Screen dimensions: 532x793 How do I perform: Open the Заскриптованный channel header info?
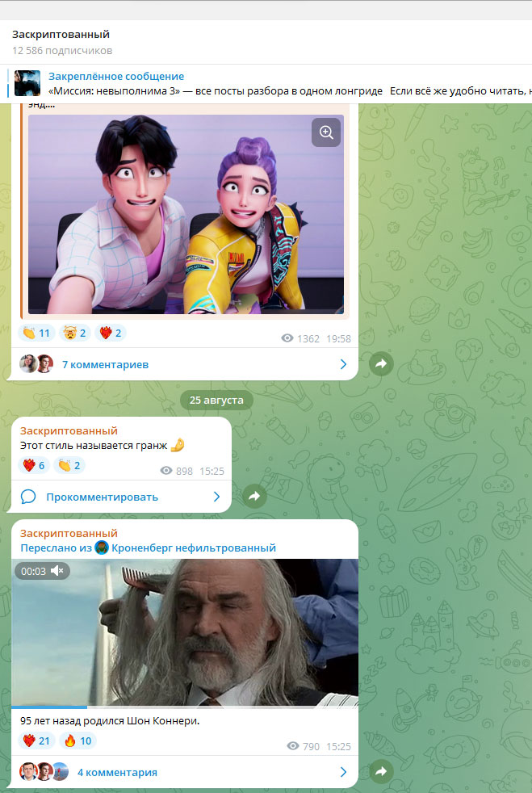click(61, 35)
